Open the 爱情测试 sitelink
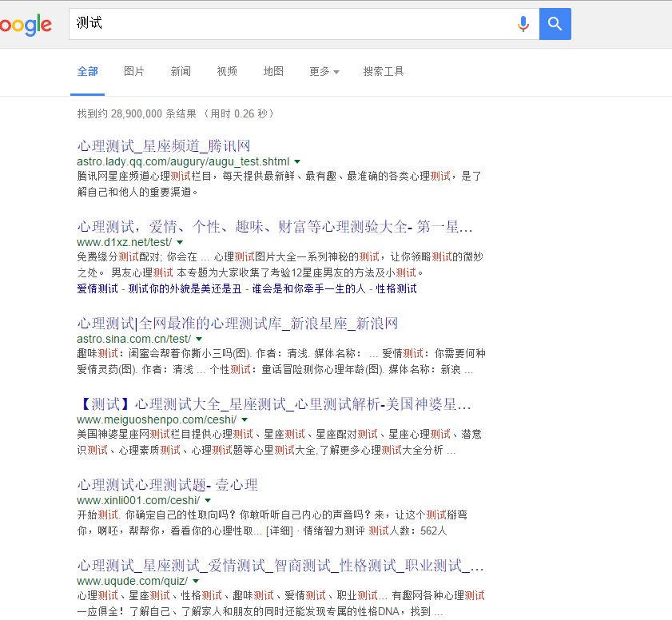 point(97,288)
